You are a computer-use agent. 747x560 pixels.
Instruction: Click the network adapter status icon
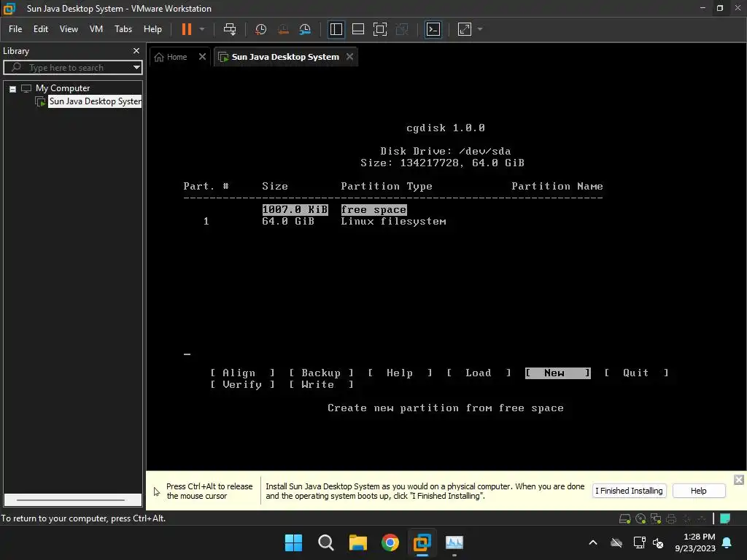click(656, 518)
